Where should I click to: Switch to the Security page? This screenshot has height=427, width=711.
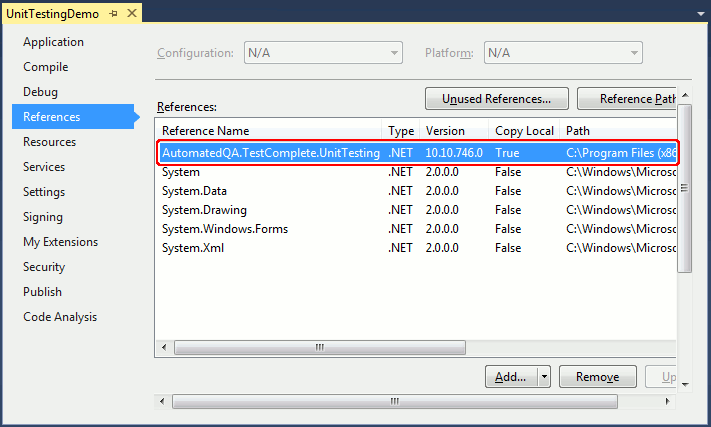pos(44,267)
